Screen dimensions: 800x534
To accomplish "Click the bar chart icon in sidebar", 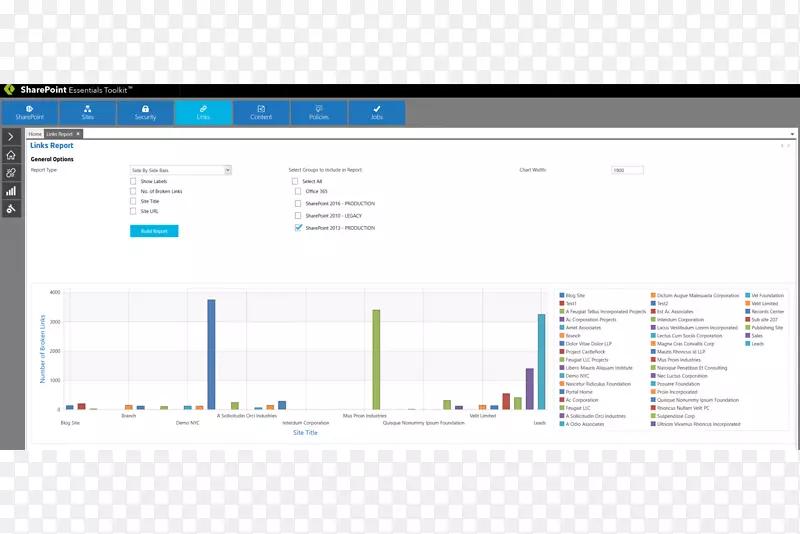I will (11, 191).
